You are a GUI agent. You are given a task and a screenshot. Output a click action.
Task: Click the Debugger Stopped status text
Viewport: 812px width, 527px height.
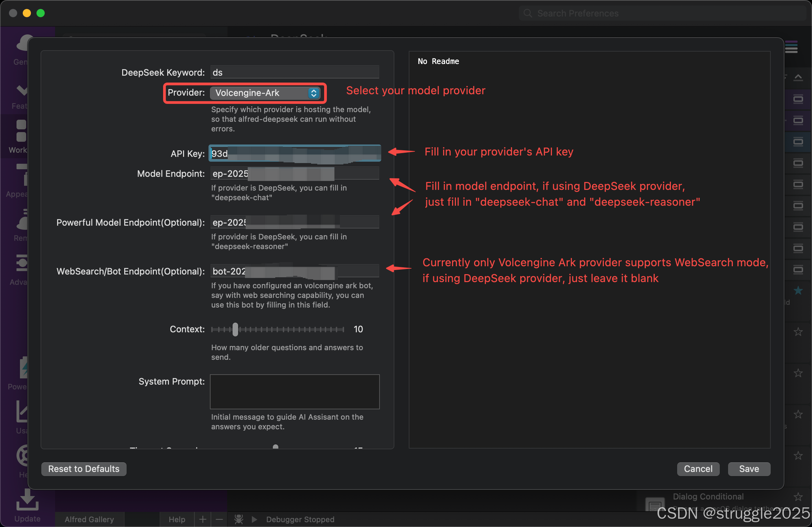click(300, 519)
